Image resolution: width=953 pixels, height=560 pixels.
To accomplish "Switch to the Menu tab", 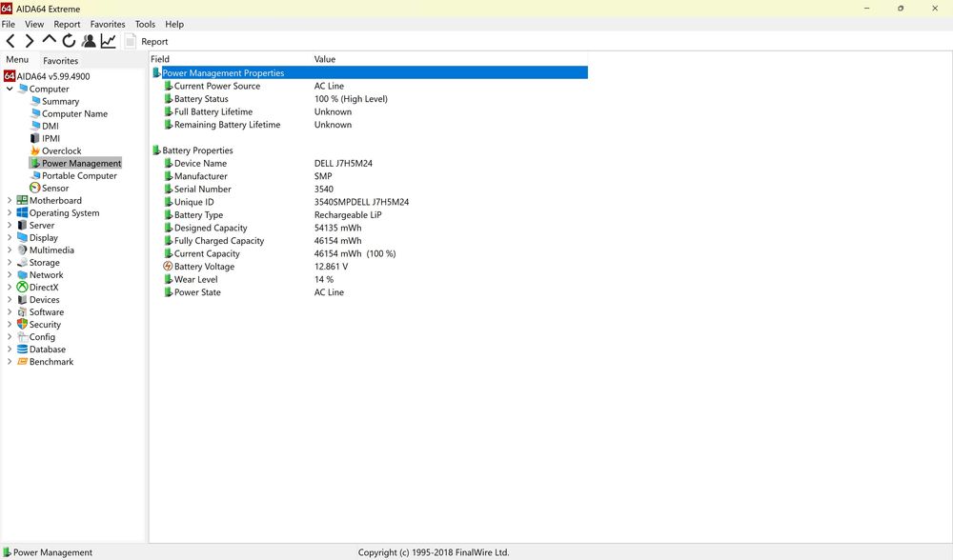I will [x=17, y=59].
